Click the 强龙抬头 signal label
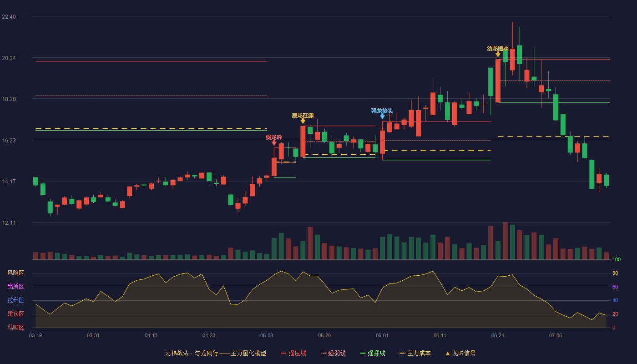 pos(382,111)
